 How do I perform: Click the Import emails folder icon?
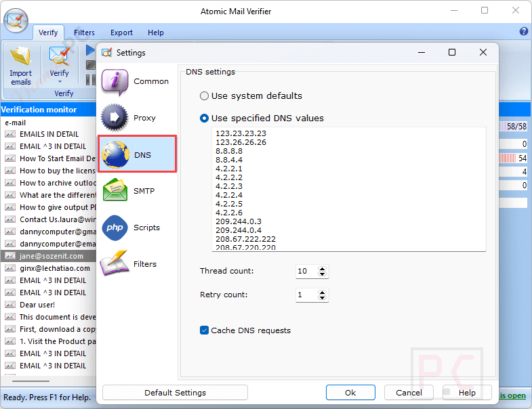(20, 56)
